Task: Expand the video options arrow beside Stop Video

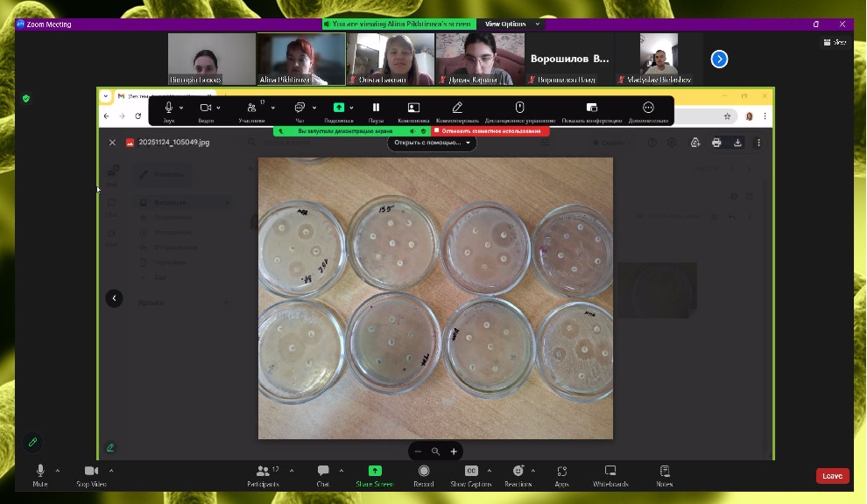Action: click(111, 471)
